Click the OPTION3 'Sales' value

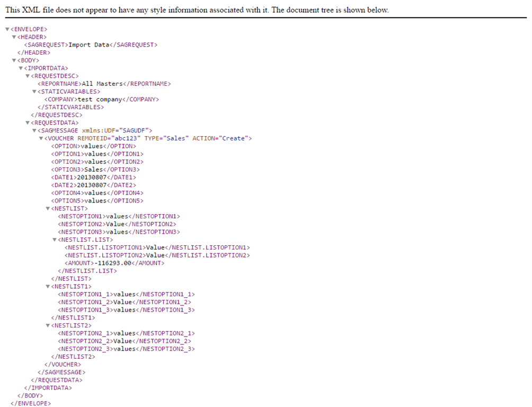(94, 170)
